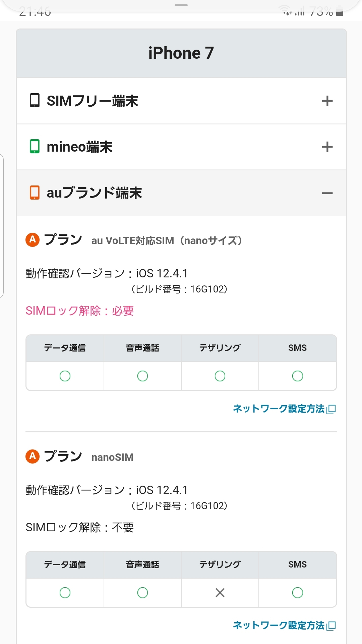Click the orange A badge of VoLTE plan

pyautogui.click(x=33, y=239)
